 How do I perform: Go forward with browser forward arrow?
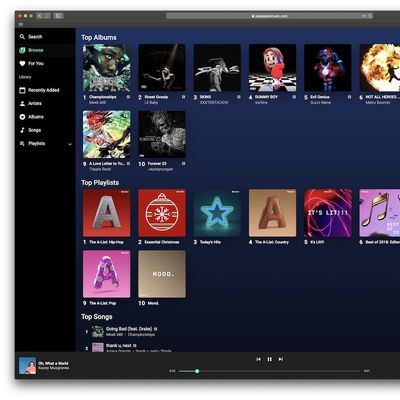point(47,16)
